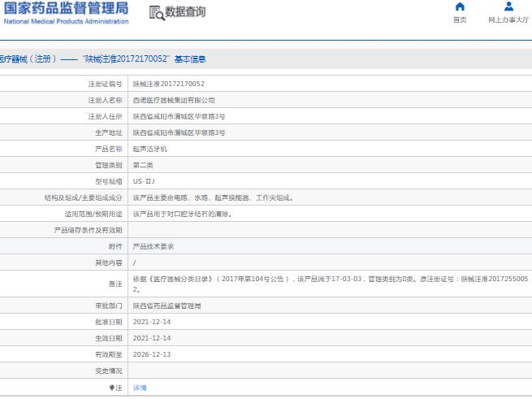Click expiry date 2026-12-13
Image resolution: width=532 pixels, height=399 pixels.
(x=152, y=354)
